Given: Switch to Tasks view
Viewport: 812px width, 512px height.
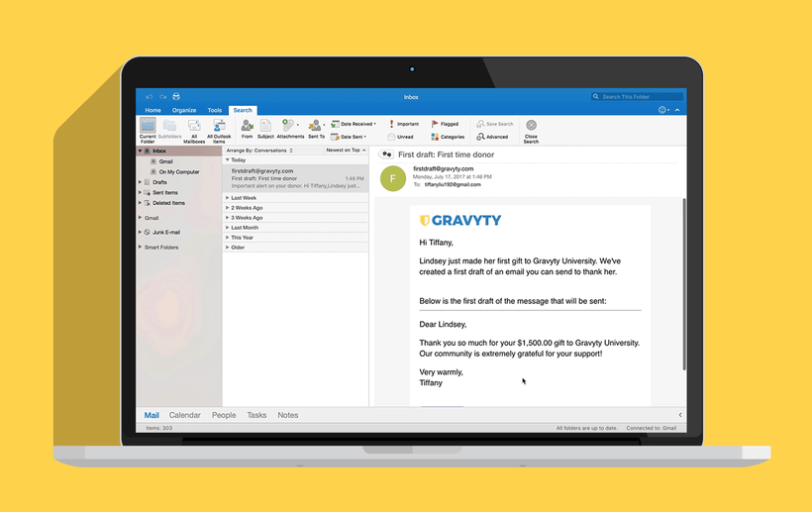Looking at the screenshot, I should (256, 415).
